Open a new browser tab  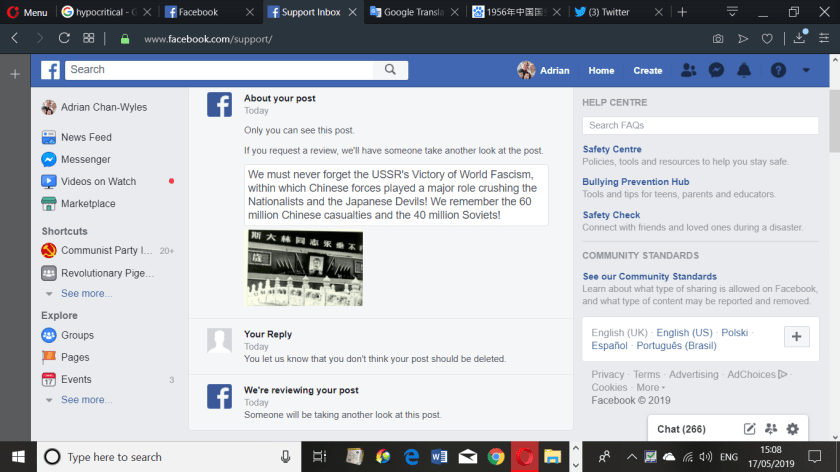click(x=682, y=12)
